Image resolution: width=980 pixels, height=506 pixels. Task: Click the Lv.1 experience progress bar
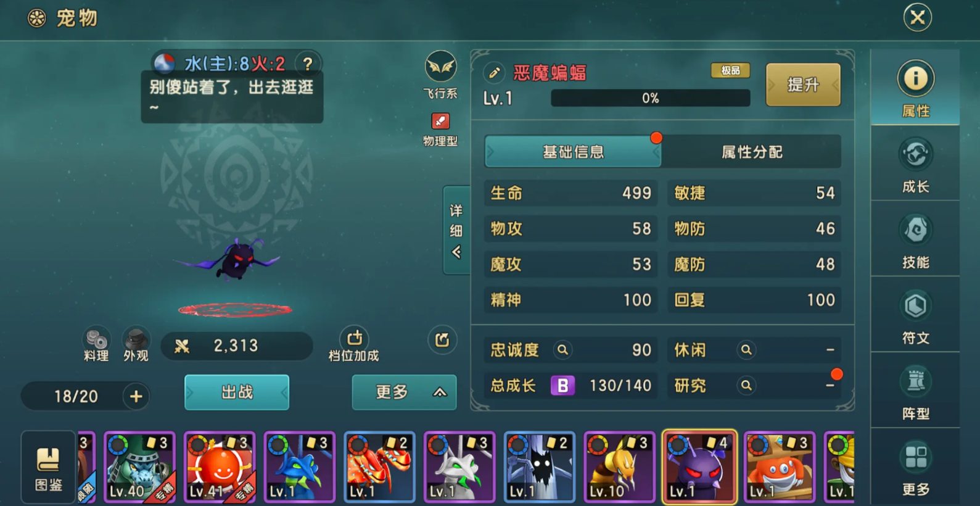tap(650, 98)
